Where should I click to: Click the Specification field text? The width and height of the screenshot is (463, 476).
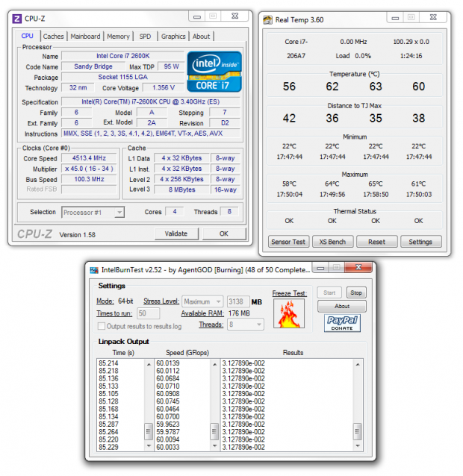click(x=151, y=101)
